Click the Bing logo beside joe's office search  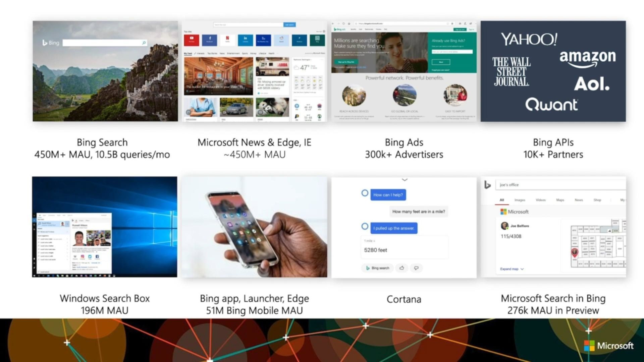[x=488, y=185]
